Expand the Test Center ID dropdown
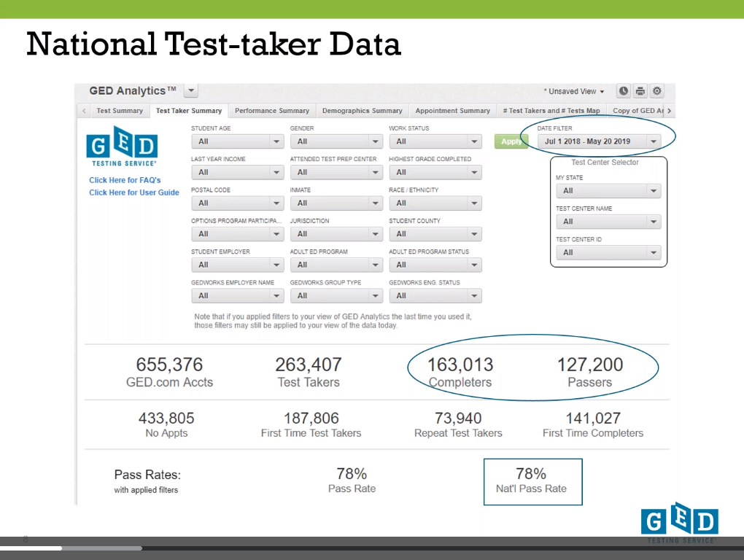Screen dimensions: 744x560 tap(608, 253)
